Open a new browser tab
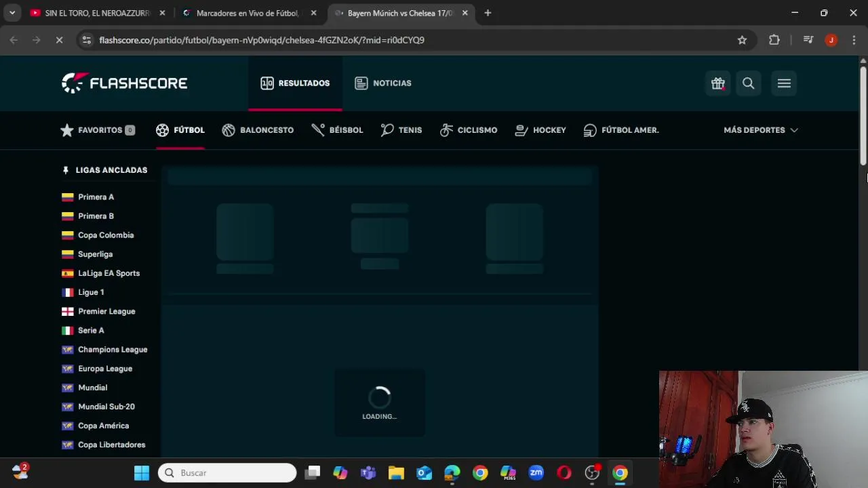 tap(488, 13)
